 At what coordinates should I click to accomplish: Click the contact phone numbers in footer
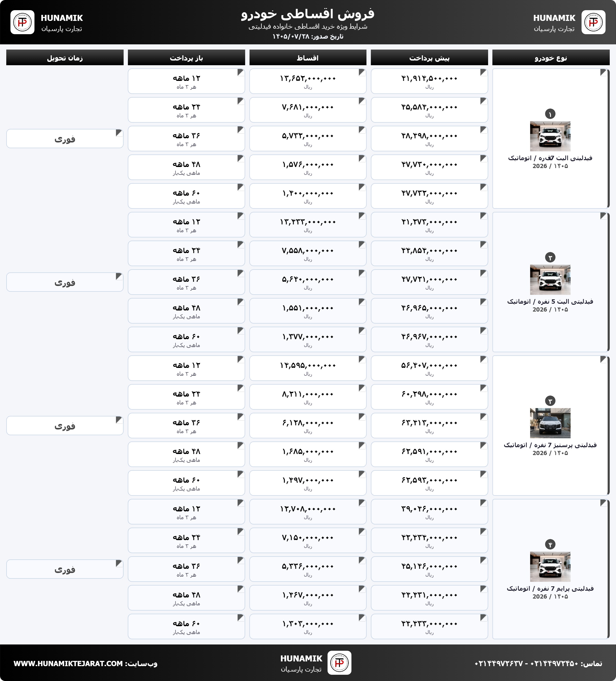526,664
